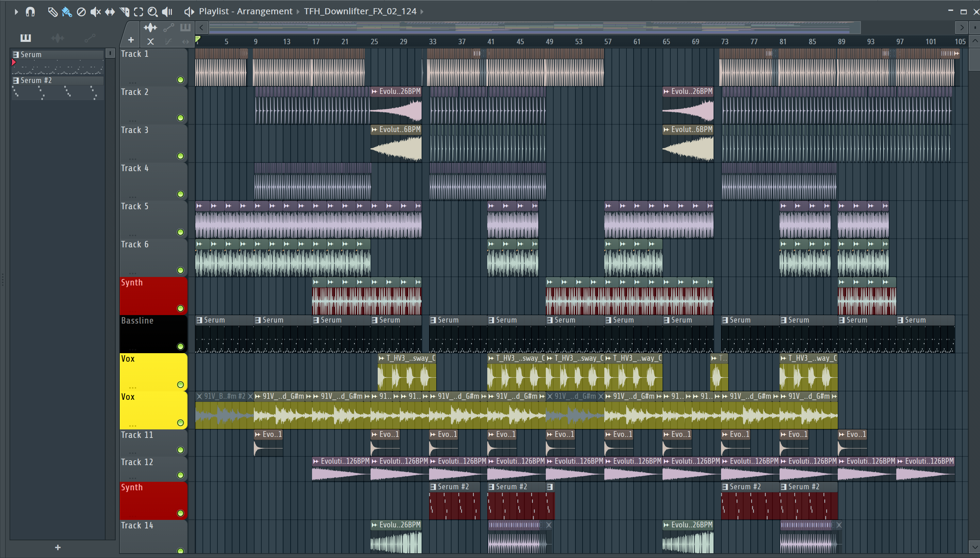Click the speaker icon beside Playlist title
The width and height of the screenshot is (980, 558).
pos(189,12)
